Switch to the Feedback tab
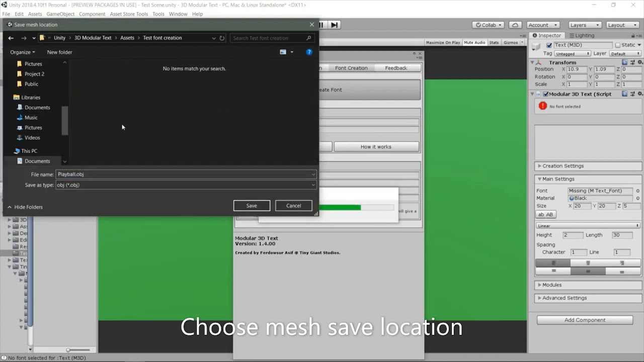 (x=396, y=68)
